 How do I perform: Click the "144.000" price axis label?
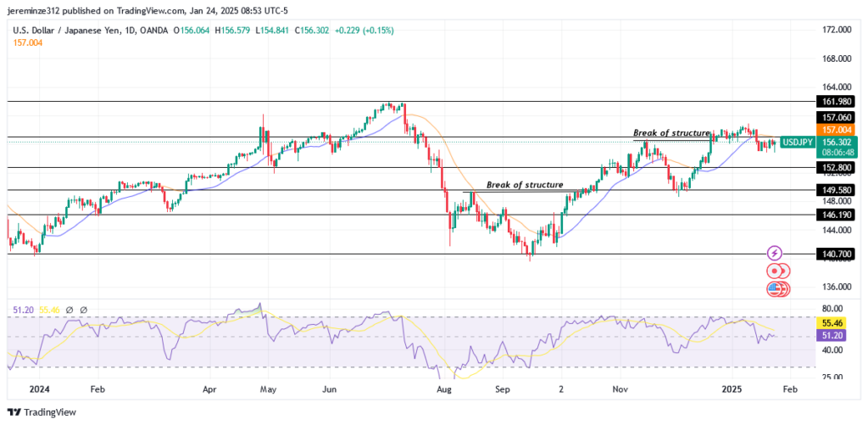(x=837, y=230)
